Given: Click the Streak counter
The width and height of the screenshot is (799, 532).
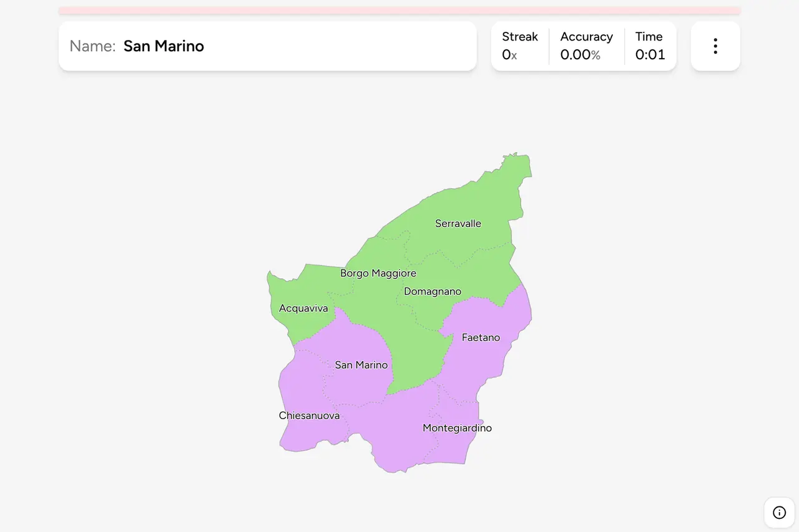Looking at the screenshot, I should pyautogui.click(x=519, y=46).
